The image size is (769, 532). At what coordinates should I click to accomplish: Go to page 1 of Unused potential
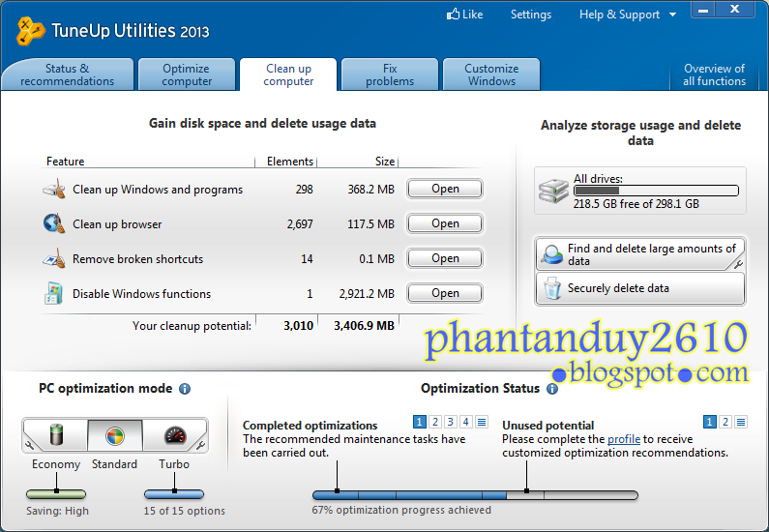pos(710,422)
